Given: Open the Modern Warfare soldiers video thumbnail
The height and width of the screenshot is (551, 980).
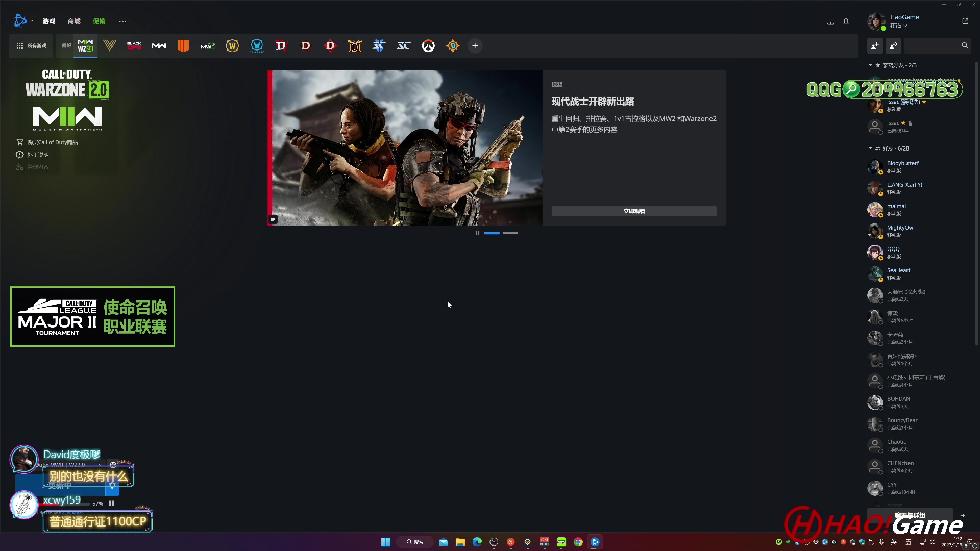Looking at the screenshot, I should click(x=405, y=148).
